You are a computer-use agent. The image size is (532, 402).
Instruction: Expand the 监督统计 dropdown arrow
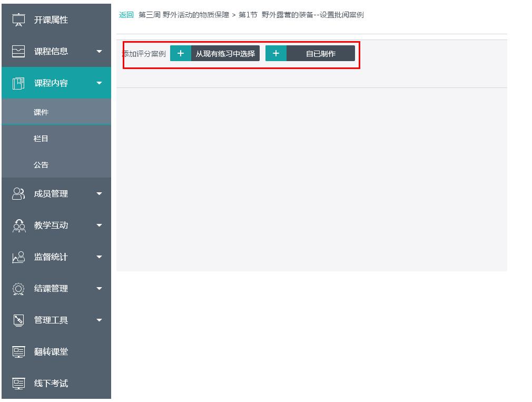click(x=99, y=257)
